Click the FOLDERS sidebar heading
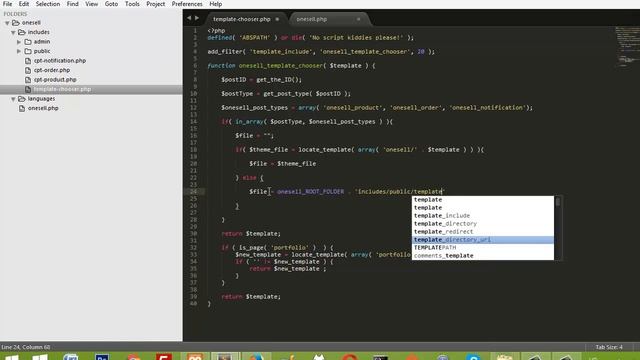Image resolution: width=640 pixels, height=360 pixels. (15, 13)
